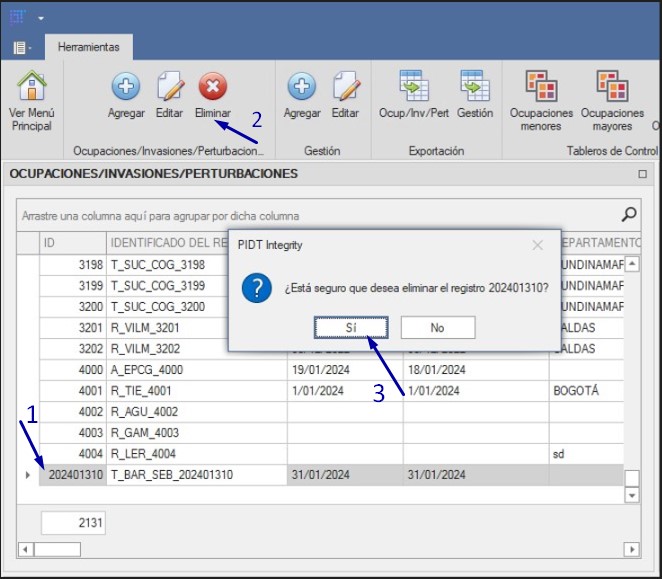
Task: Click the magnifier search icon in the grid
Action: (x=629, y=214)
